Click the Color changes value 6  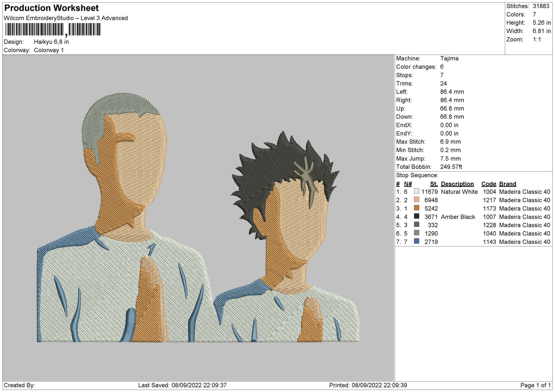coord(442,67)
